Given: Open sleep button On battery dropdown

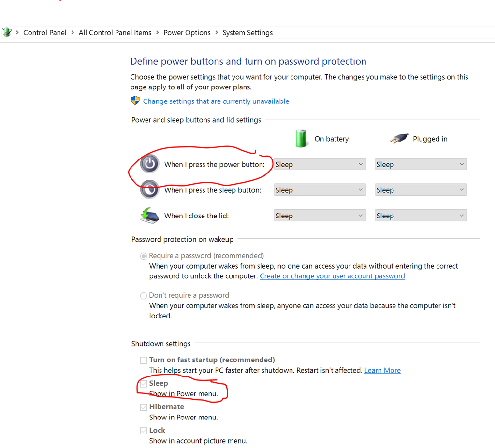Looking at the screenshot, I should [x=320, y=190].
